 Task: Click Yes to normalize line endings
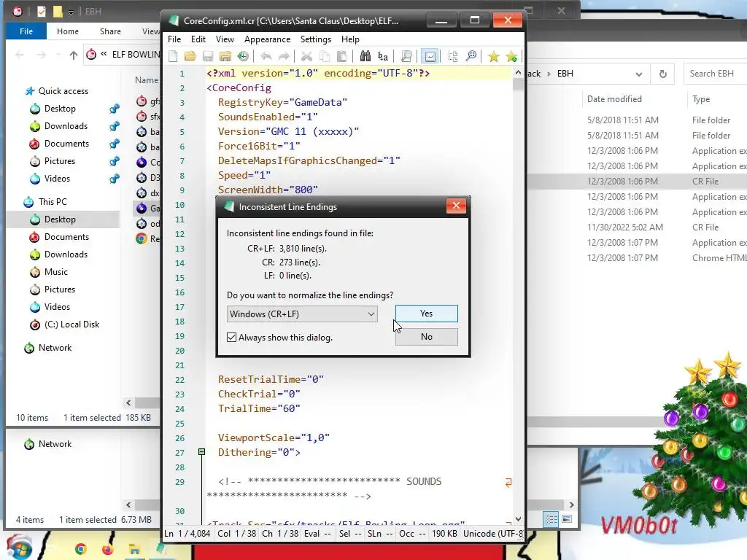coord(426,314)
